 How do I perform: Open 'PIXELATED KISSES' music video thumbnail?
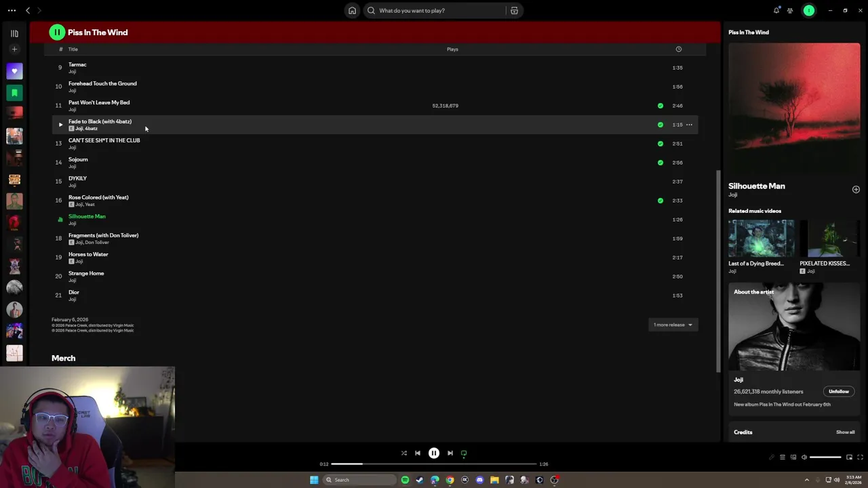830,238
